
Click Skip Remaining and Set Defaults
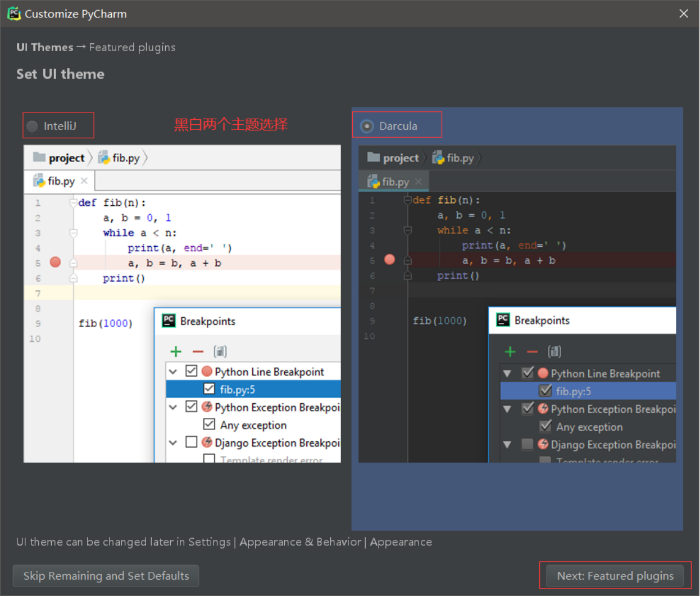[106, 576]
